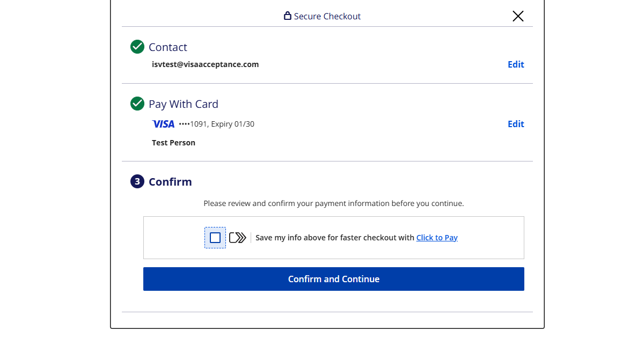Viewport: 644px width, 338px height.
Task: Click the 'Save my info above' label text
Action: [x=335, y=238]
